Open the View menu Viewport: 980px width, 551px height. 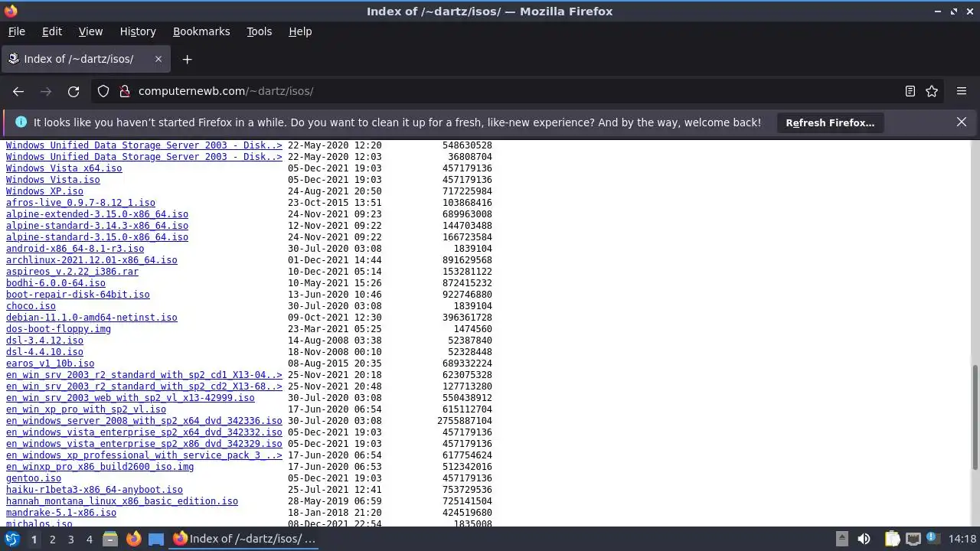click(x=90, y=31)
